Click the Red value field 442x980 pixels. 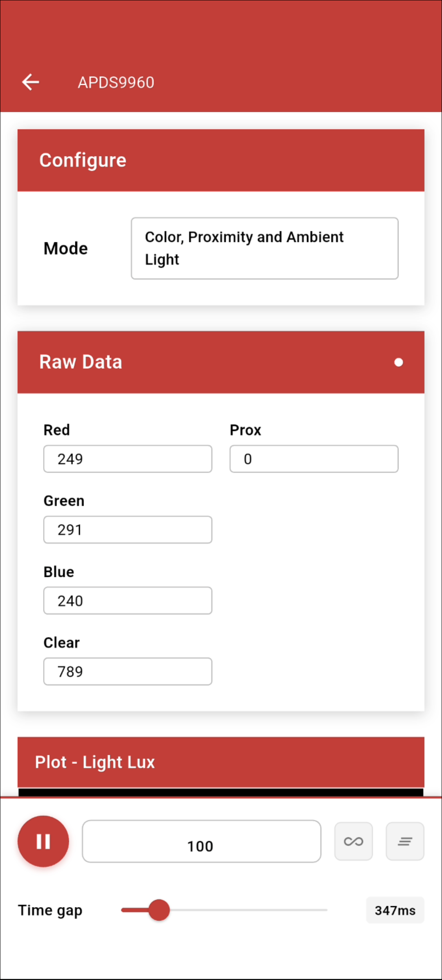pyautogui.click(x=128, y=459)
